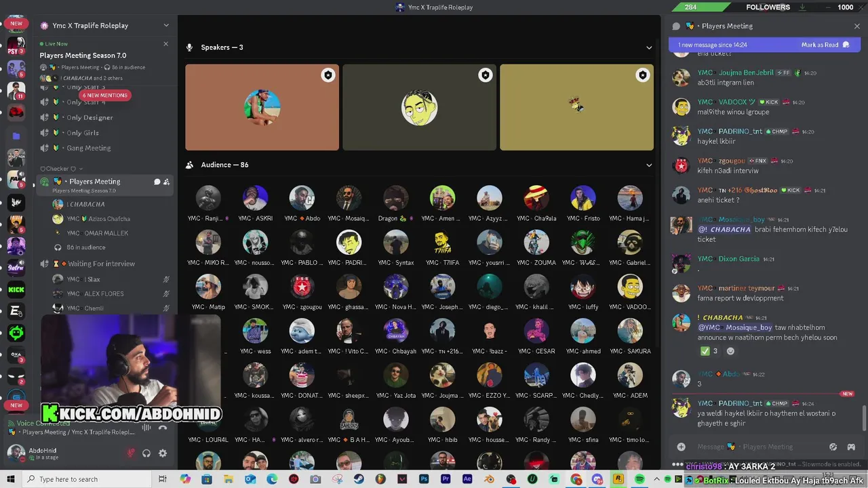
Task: Open chat icon on Players Meeting channel
Action: pyautogui.click(x=157, y=182)
